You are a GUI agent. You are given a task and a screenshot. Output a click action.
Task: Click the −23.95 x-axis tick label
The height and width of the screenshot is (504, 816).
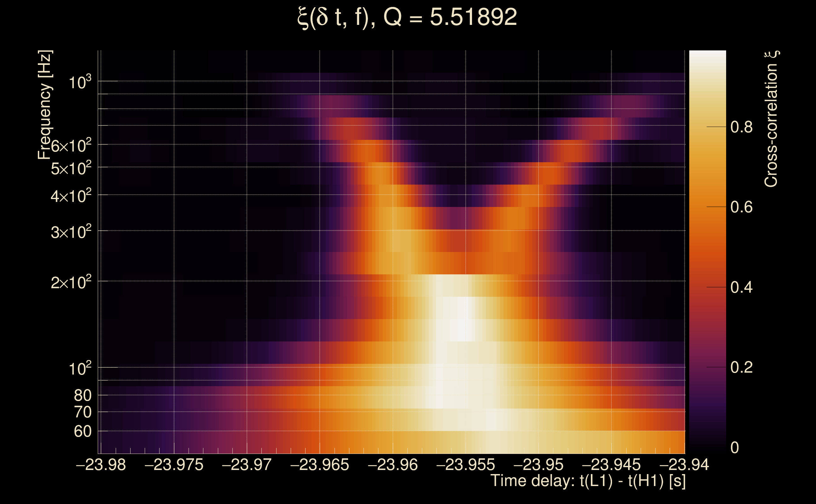click(x=539, y=465)
